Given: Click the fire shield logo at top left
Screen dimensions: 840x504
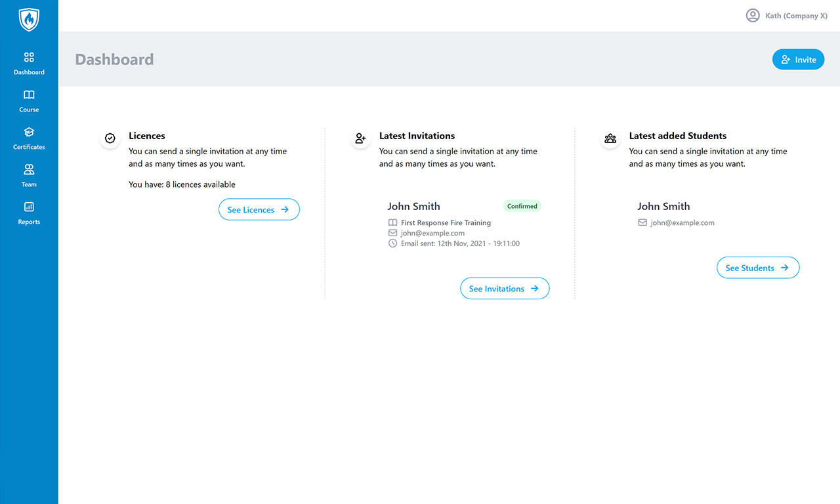Looking at the screenshot, I should point(29,19).
